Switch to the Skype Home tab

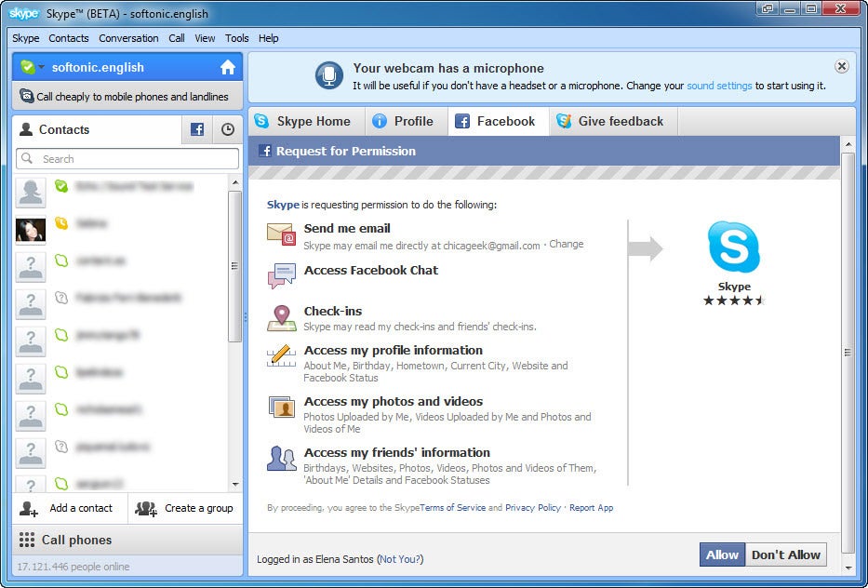(307, 121)
